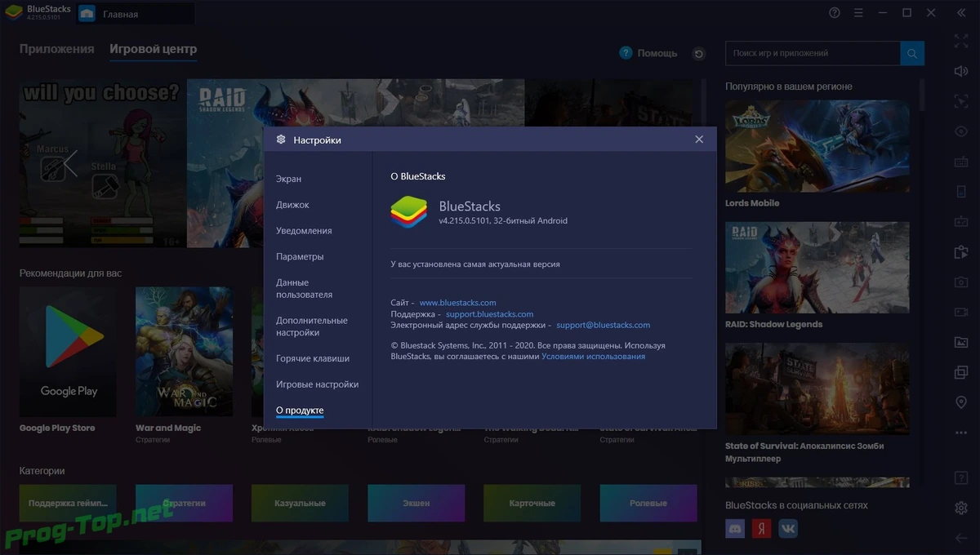Close the Настройки dialog
The width and height of the screenshot is (980, 555).
click(699, 140)
